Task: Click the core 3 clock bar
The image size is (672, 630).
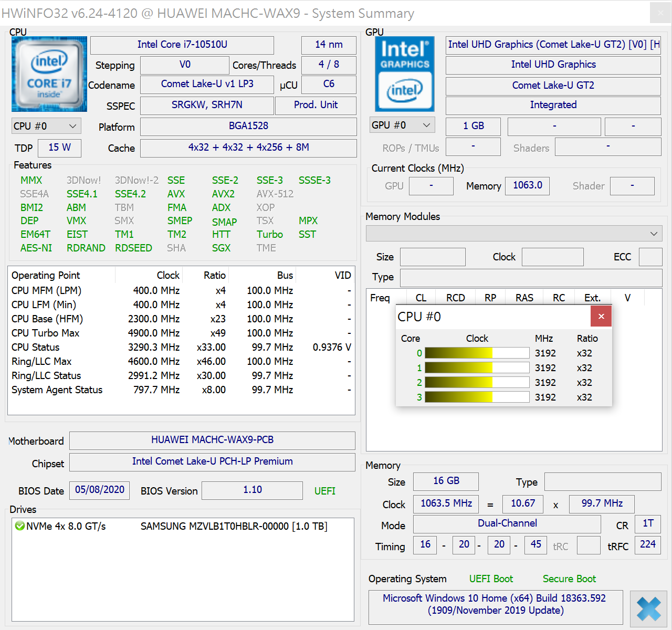Action: (x=477, y=397)
